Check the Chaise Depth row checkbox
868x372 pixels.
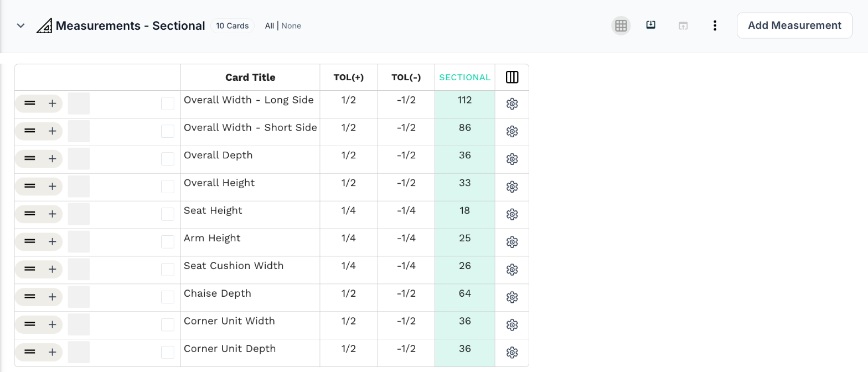pyautogui.click(x=168, y=297)
